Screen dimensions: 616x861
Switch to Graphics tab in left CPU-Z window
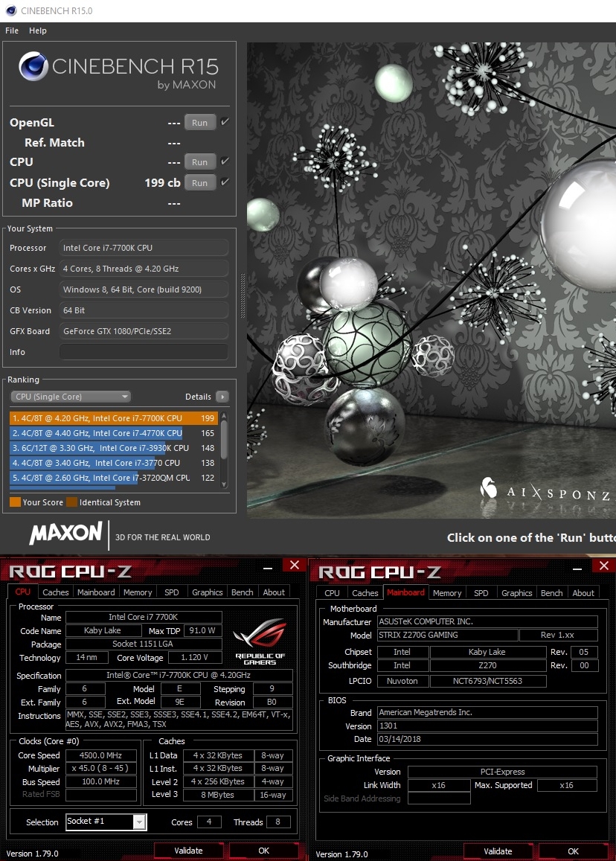tap(207, 592)
